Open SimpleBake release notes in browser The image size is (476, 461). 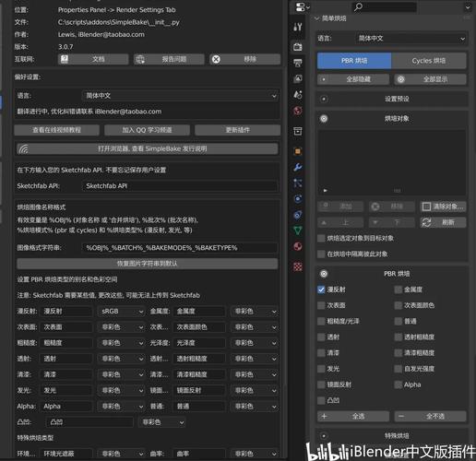click(148, 149)
